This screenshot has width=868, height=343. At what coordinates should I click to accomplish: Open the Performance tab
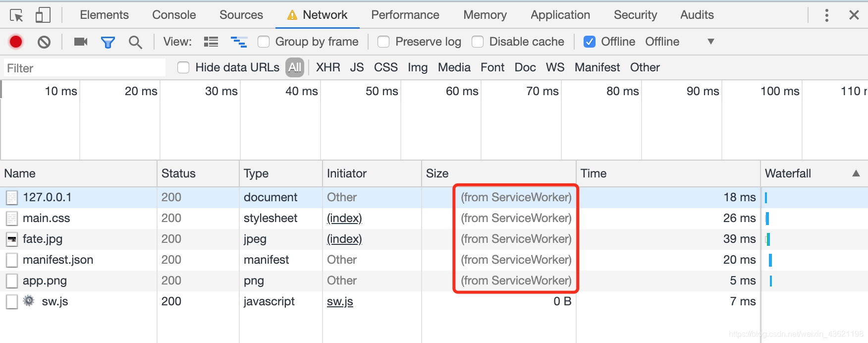coord(405,15)
